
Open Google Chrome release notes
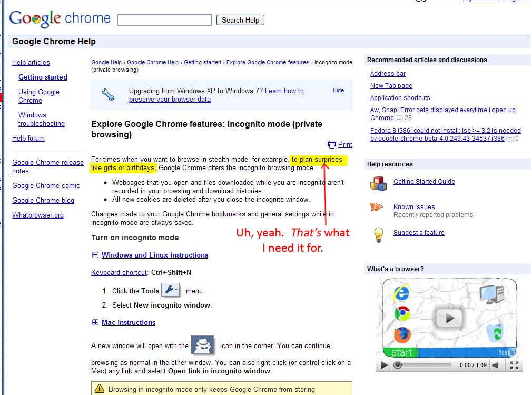pyautogui.click(x=48, y=166)
